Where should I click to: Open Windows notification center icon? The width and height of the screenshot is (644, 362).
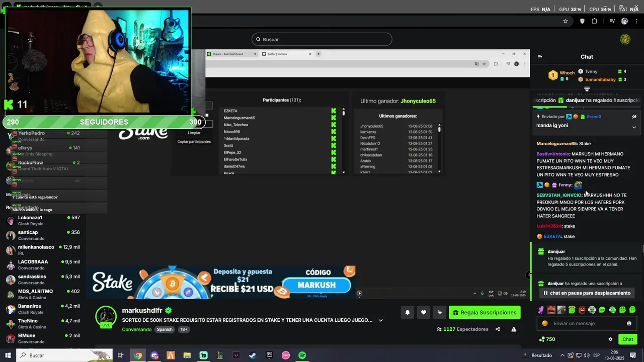[633, 355]
